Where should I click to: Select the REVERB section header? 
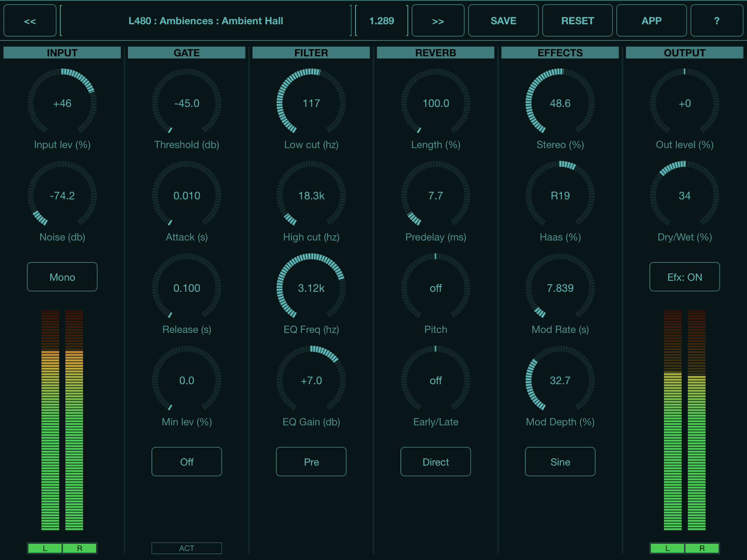[x=436, y=53]
